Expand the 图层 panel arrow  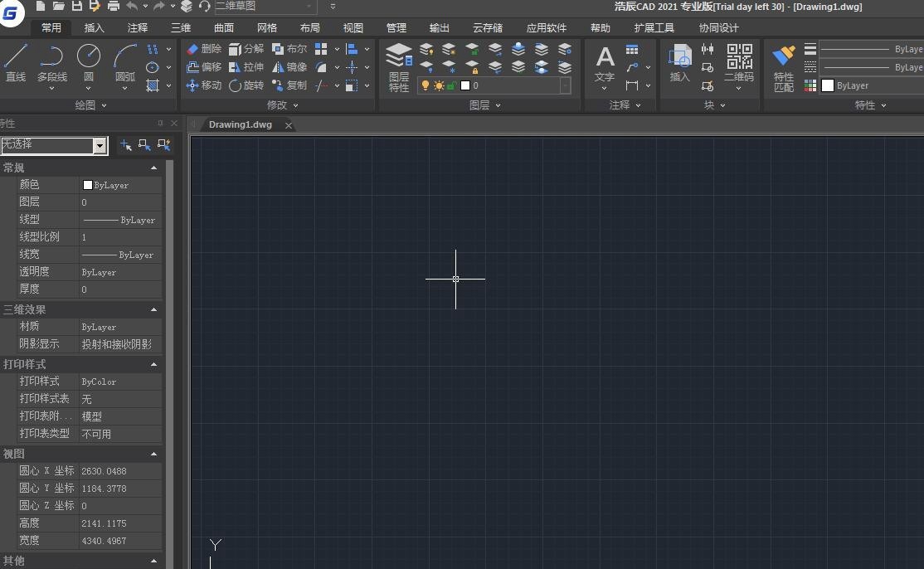[x=498, y=105]
